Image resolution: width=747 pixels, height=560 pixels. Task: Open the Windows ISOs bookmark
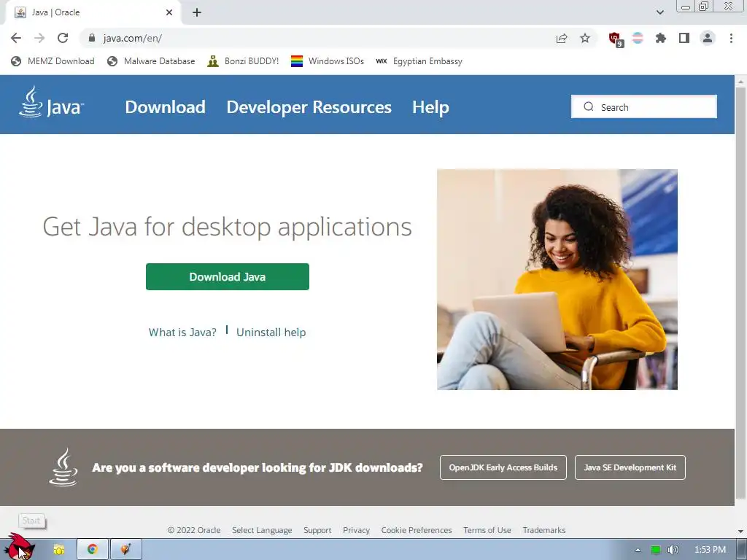[328, 61]
